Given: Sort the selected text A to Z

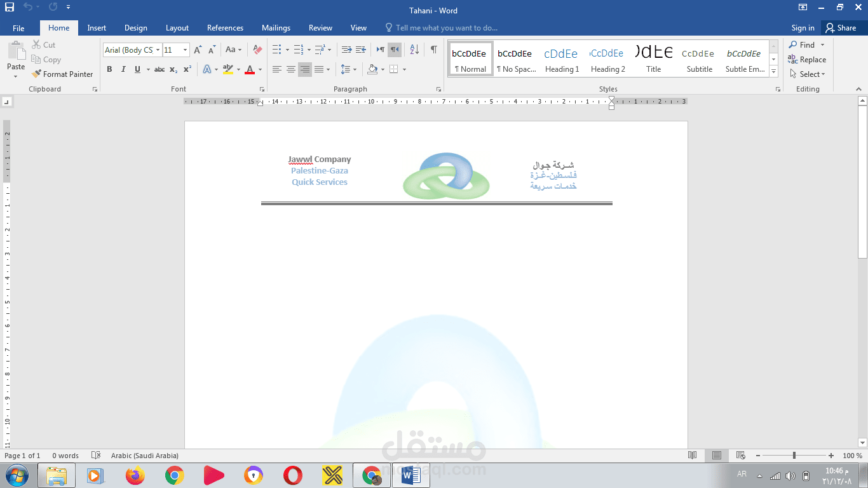Looking at the screenshot, I should [x=414, y=50].
